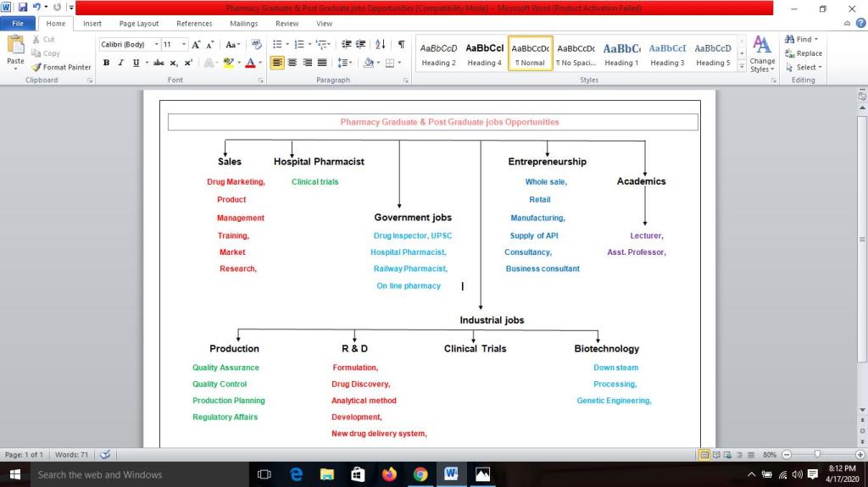Click the Show/Hide paragraph marks icon
The image size is (868, 487).
point(401,44)
